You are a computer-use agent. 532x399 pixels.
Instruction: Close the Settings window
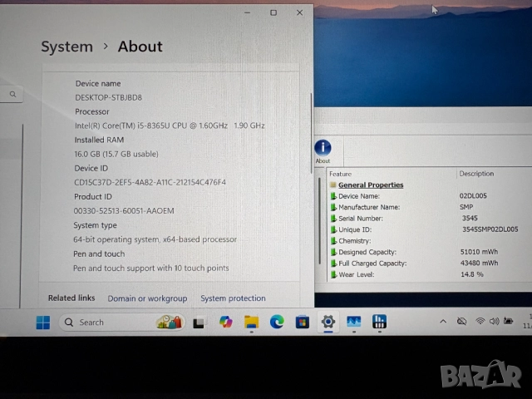click(299, 12)
